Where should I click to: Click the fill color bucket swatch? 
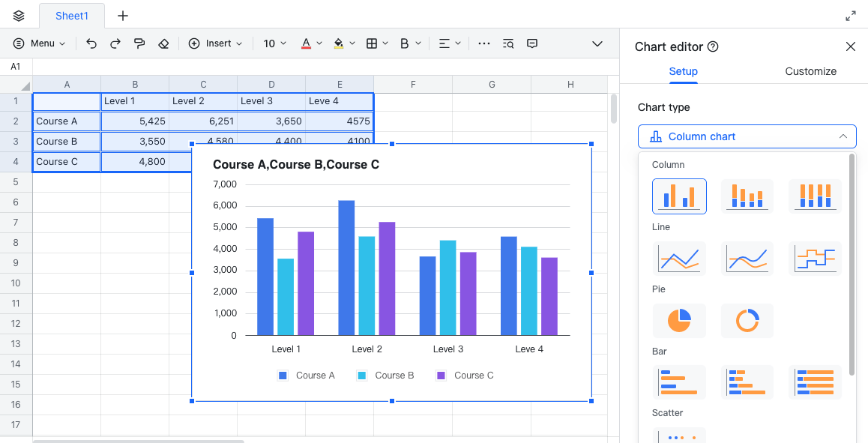339,43
